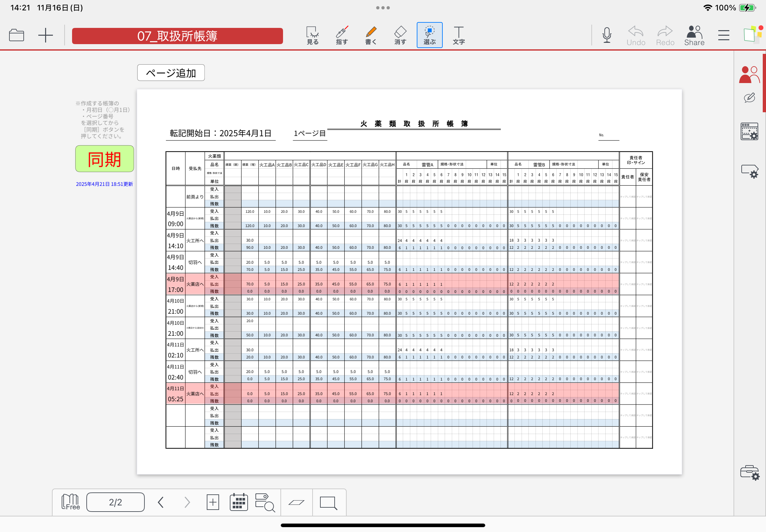Go to the previous page arrow
Image resolution: width=766 pixels, height=532 pixels.
point(161,502)
